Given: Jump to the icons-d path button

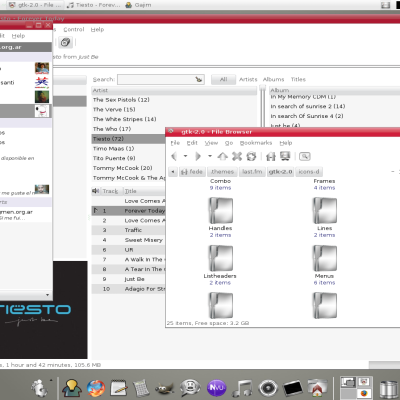Looking at the screenshot, I should 309,172.
